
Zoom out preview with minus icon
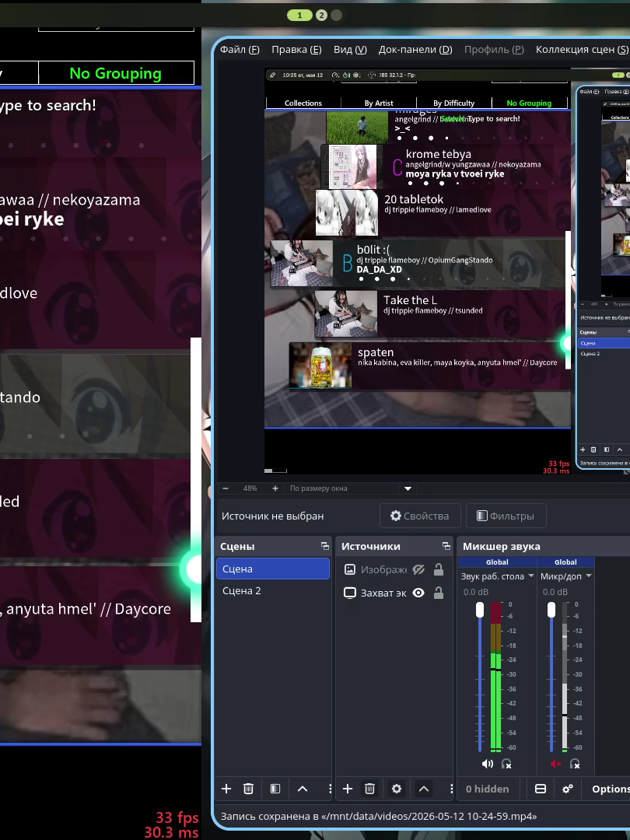point(226,488)
